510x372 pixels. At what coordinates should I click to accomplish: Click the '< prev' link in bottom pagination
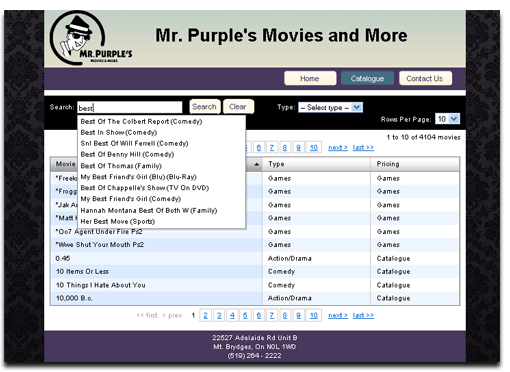[172, 315]
